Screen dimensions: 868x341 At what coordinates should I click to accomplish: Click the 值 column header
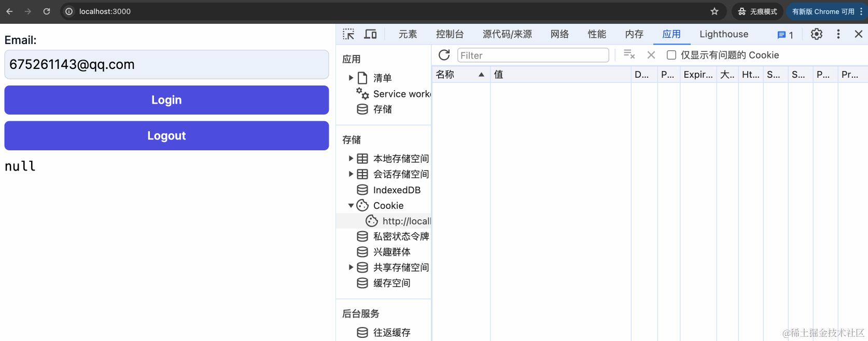pyautogui.click(x=561, y=75)
